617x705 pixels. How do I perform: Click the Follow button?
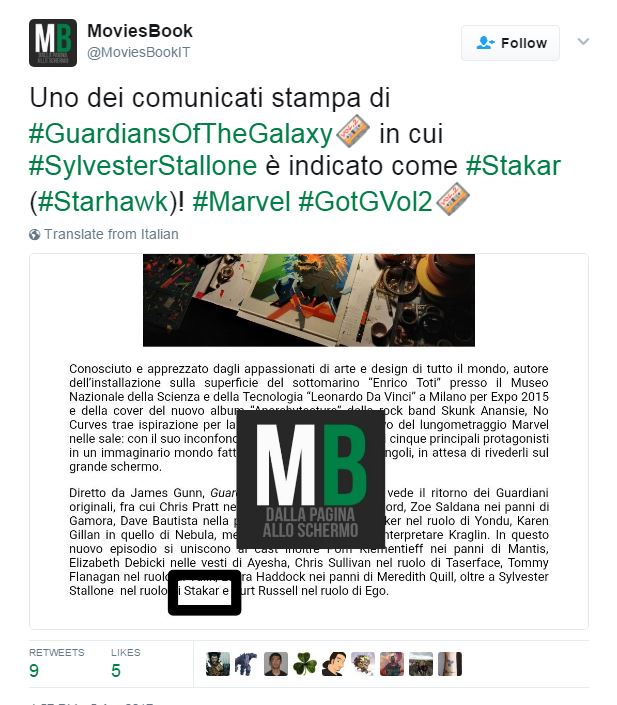(x=510, y=43)
